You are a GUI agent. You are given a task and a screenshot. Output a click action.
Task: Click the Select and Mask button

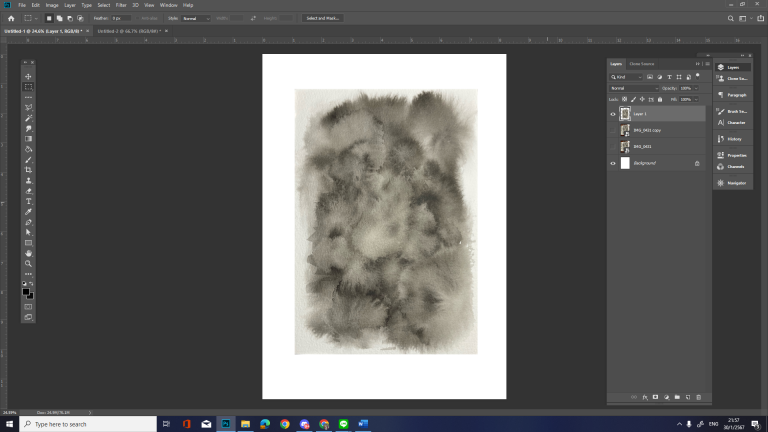pyautogui.click(x=323, y=18)
